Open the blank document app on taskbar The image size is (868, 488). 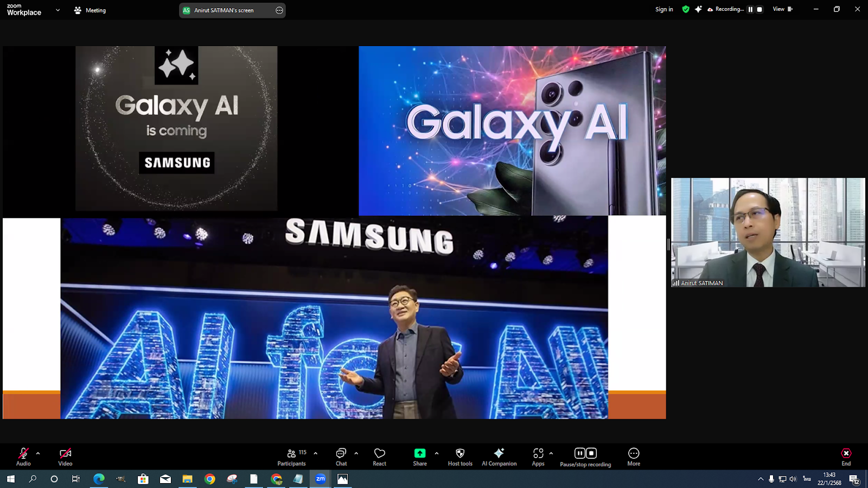coord(254,479)
